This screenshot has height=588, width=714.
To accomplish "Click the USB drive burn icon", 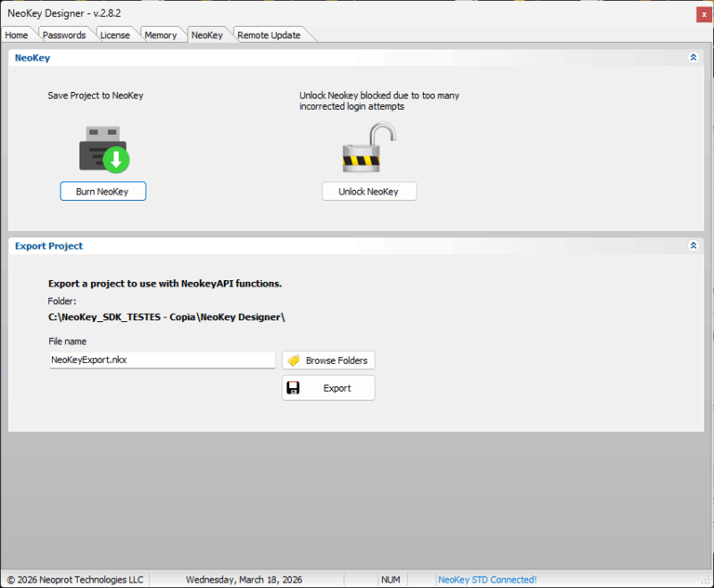I will click(x=104, y=149).
